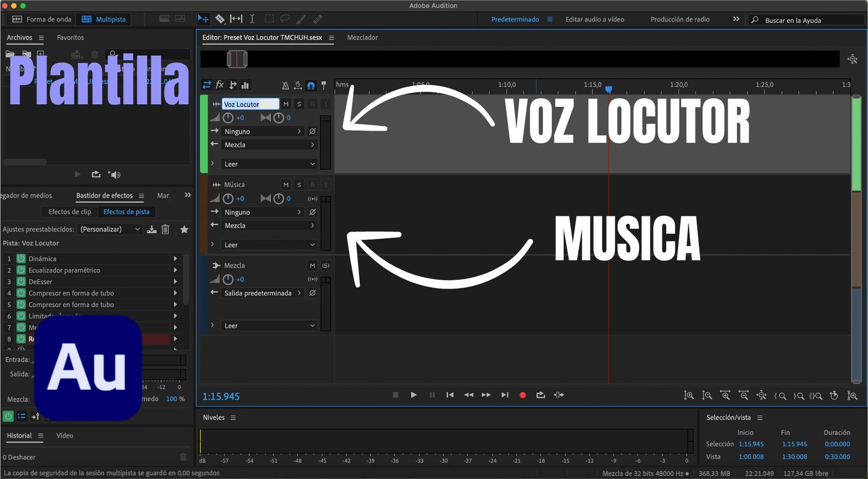Switch to the Efectos de clip tab

pyautogui.click(x=69, y=212)
